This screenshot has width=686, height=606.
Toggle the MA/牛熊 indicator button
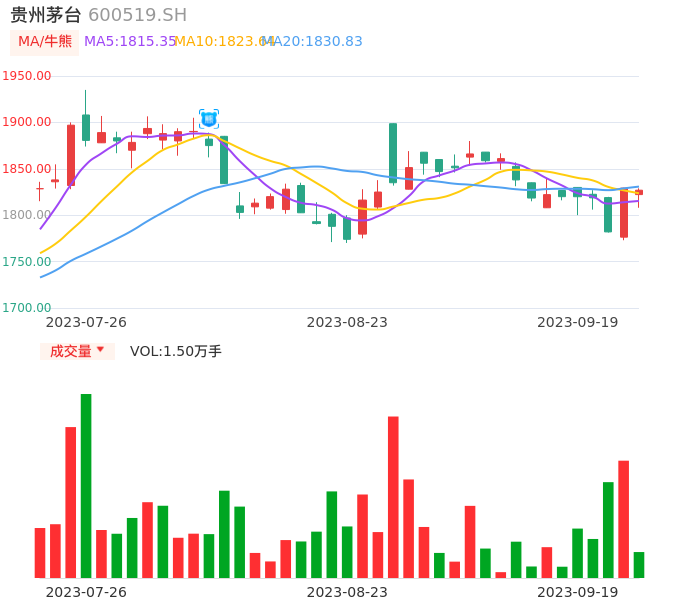[45, 42]
